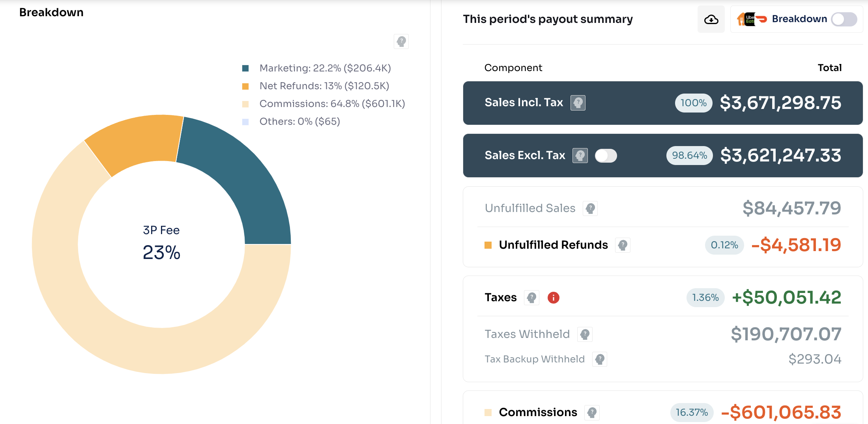Click help icon for Unfulfilled Sales
The height and width of the screenshot is (424, 868).
pyautogui.click(x=590, y=208)
